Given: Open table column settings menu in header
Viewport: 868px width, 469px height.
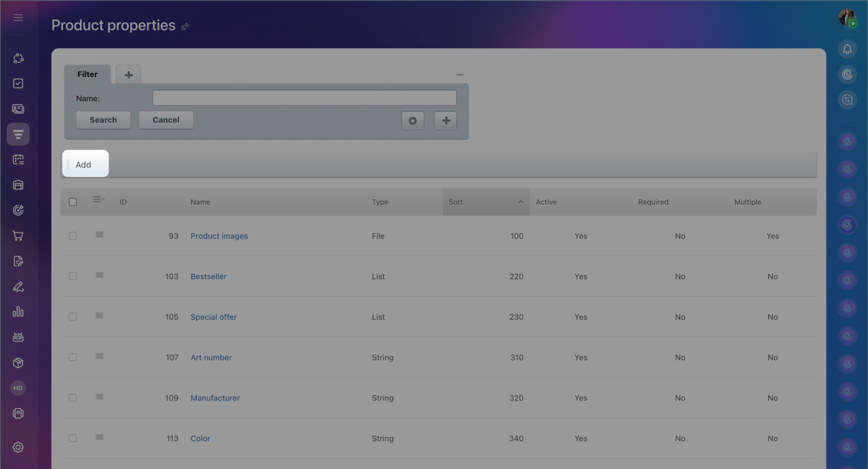Looking at the screenshot, I should (98, 199).
